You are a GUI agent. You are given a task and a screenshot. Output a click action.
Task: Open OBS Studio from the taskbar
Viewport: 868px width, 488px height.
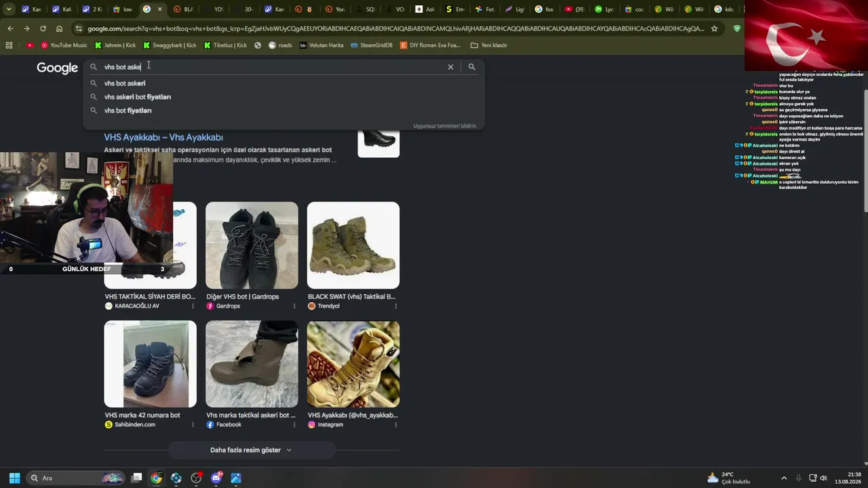(x=196, y=478)
